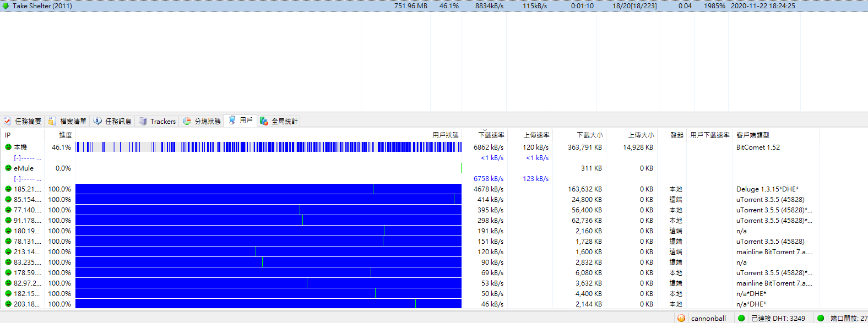
Task: Click the 任務訊息 tab info icon
Action: [x=97, y=121]
